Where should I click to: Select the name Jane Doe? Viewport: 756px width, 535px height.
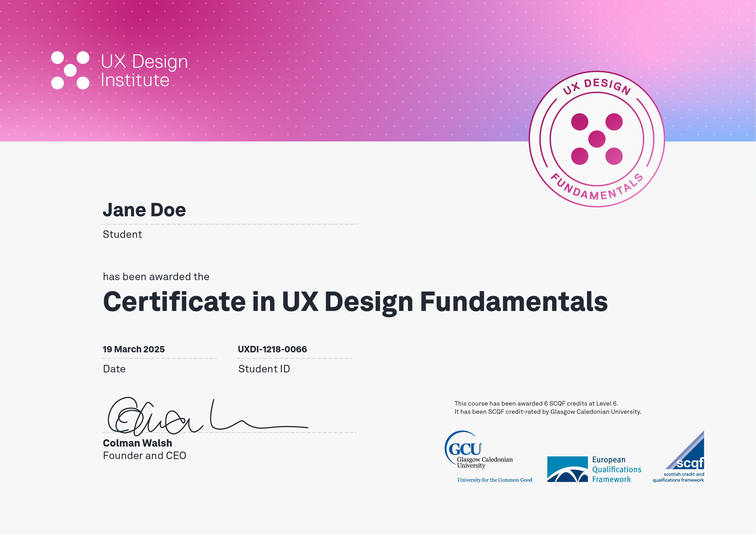point(144,210)
